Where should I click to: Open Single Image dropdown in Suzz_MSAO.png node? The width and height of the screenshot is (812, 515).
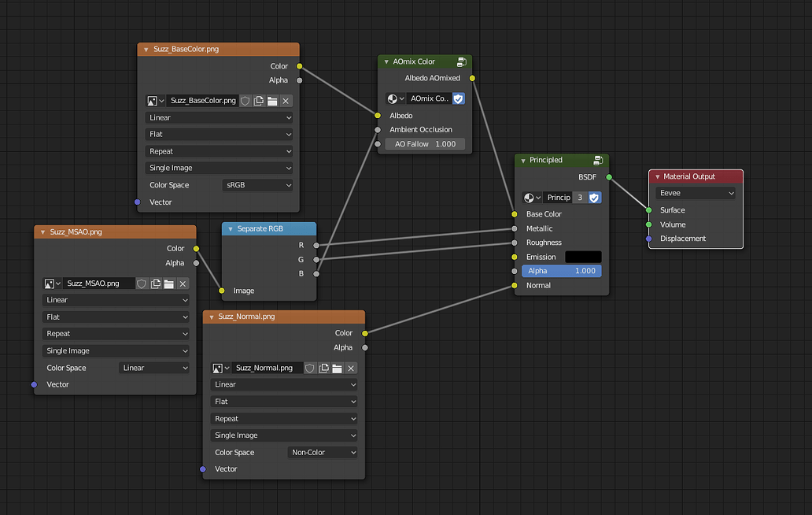click(x=116, y=350)
